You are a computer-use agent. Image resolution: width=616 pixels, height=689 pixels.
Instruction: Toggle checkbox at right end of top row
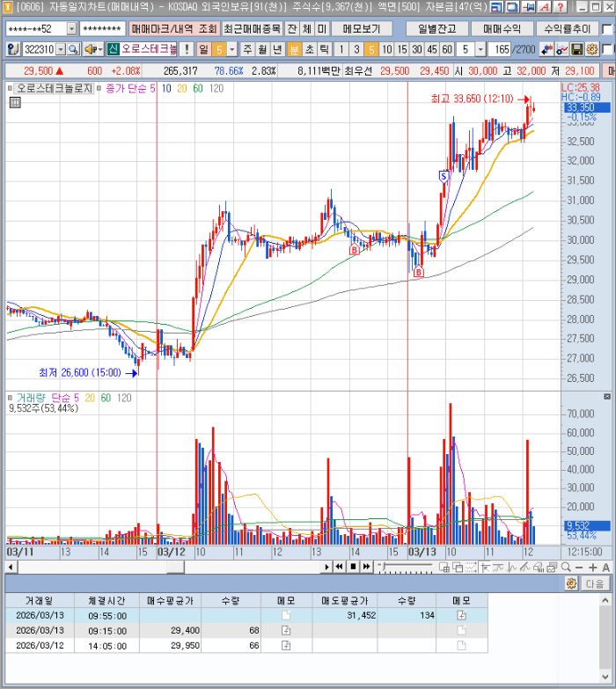point(607,29)
